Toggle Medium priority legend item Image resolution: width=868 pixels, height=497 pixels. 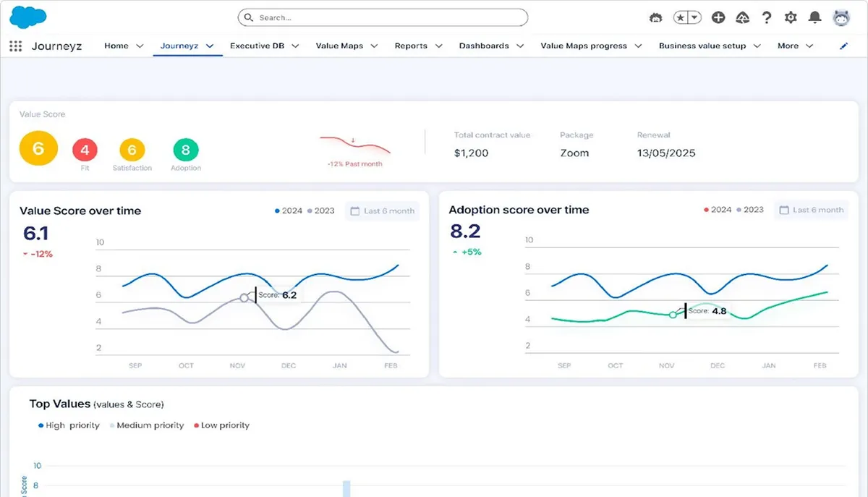coord(146,425)
